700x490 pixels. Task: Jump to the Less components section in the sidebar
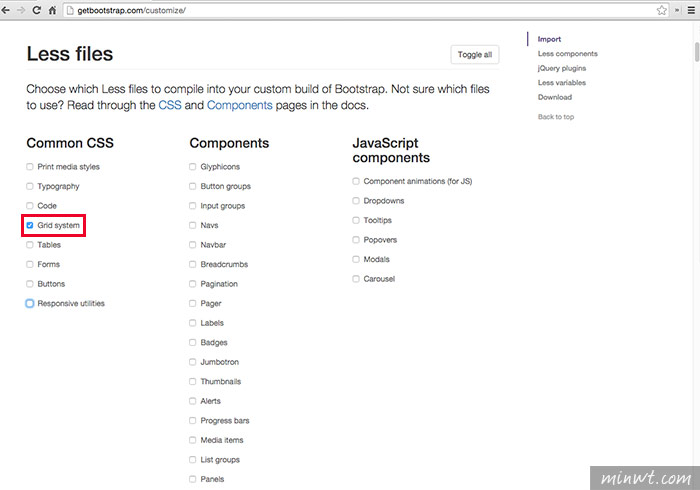pos(567,54)
